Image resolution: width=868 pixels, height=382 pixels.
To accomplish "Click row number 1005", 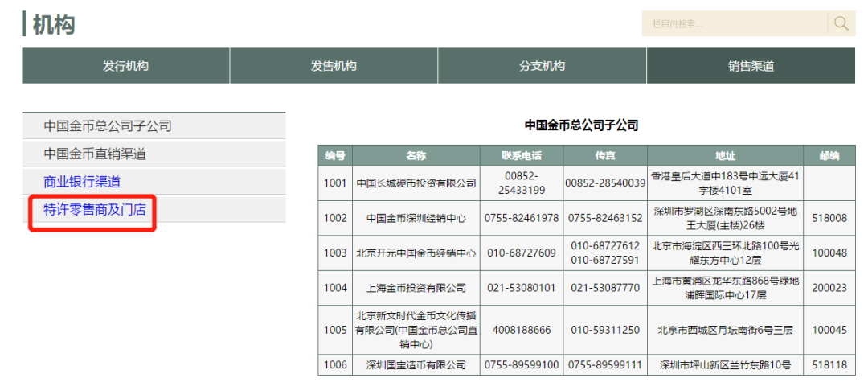I will click(x=335, y=330).
